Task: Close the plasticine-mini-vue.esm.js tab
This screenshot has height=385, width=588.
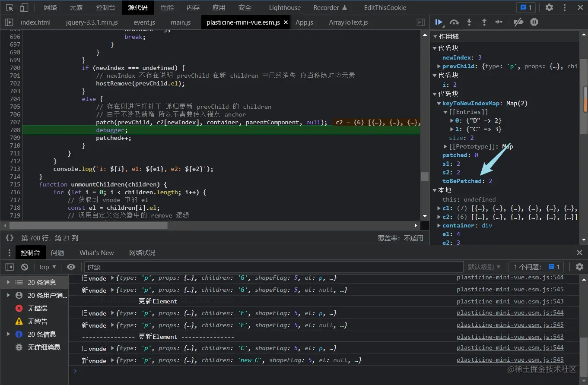Action: 286,22
